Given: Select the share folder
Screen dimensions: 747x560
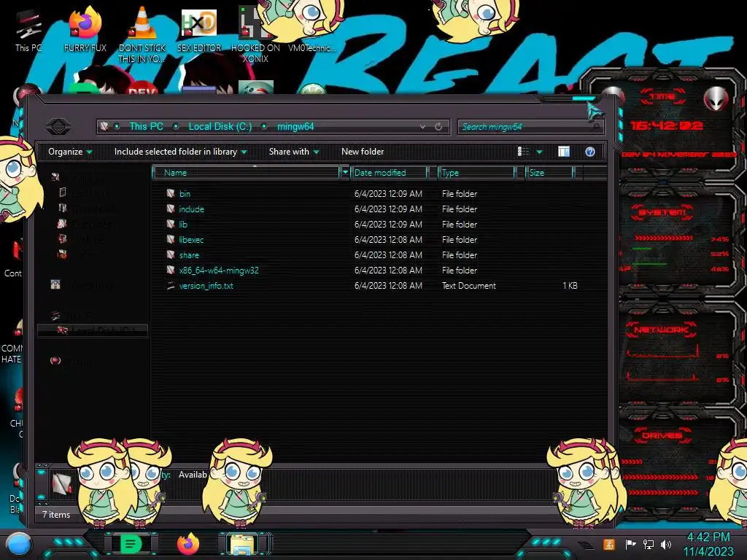Looking at the screenshot, I should click(189, 254).
